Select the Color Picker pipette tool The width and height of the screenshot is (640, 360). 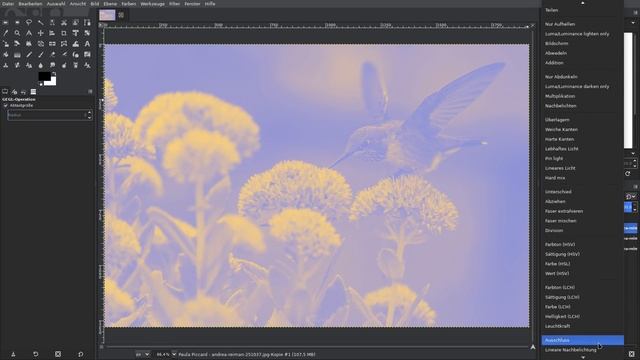5,33
